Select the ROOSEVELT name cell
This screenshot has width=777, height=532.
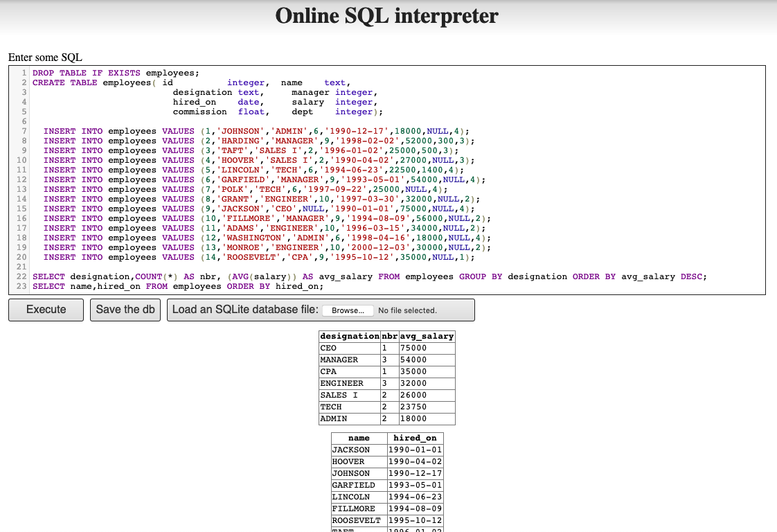[359, 521]
